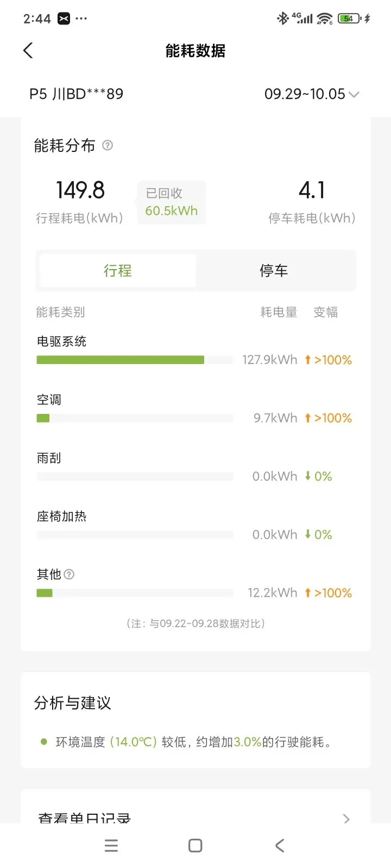Open 查看单日记录 chevron arrow
This screenshot has height=868, width=391.
point(346,819)
